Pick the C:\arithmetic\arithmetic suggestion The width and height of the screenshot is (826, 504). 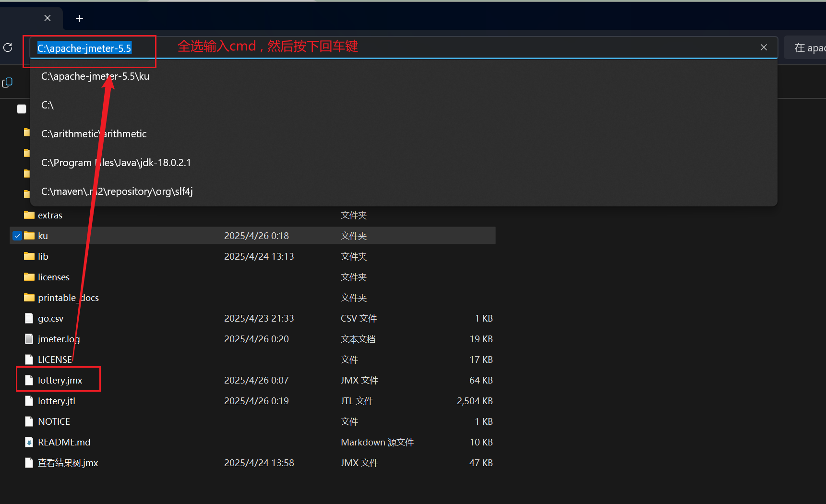[403, 134]
